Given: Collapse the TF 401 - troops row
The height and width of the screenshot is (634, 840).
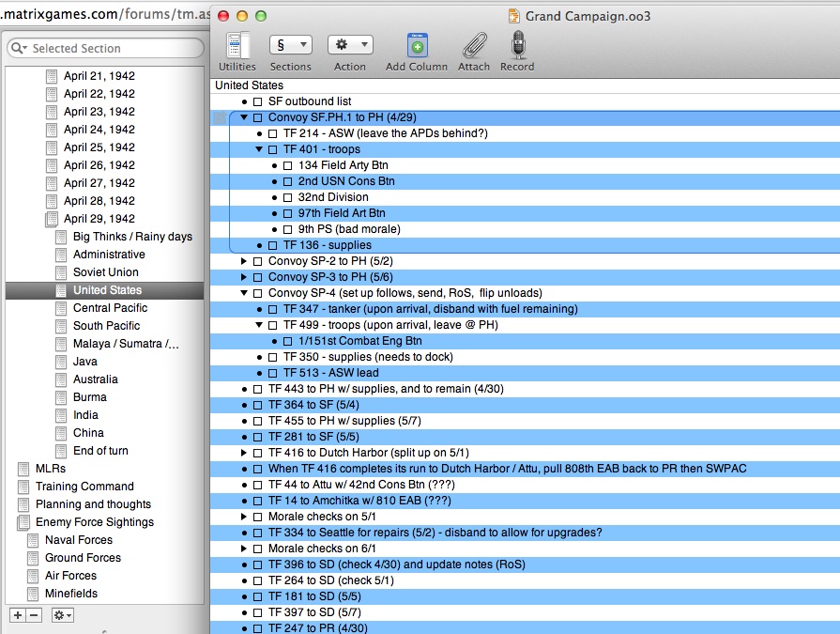Looking at the screenshot, I should [259, 149].
